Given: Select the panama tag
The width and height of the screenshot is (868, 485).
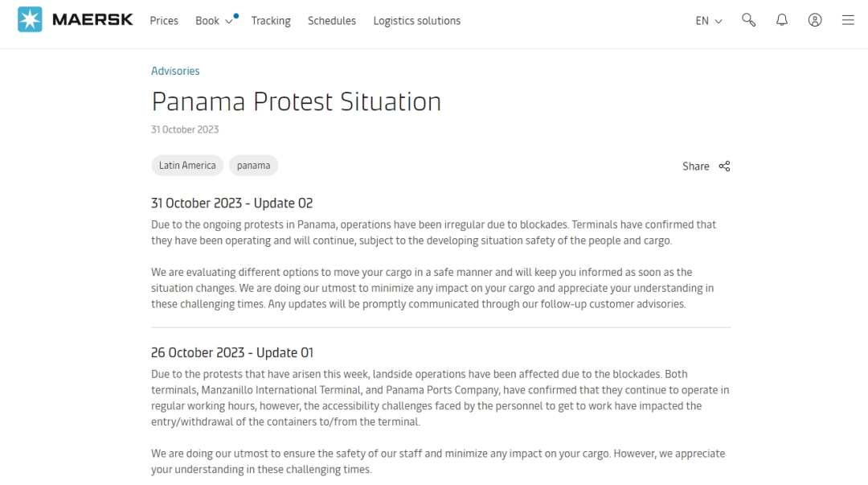Looking at the screenshot, I should coord(253,165).
